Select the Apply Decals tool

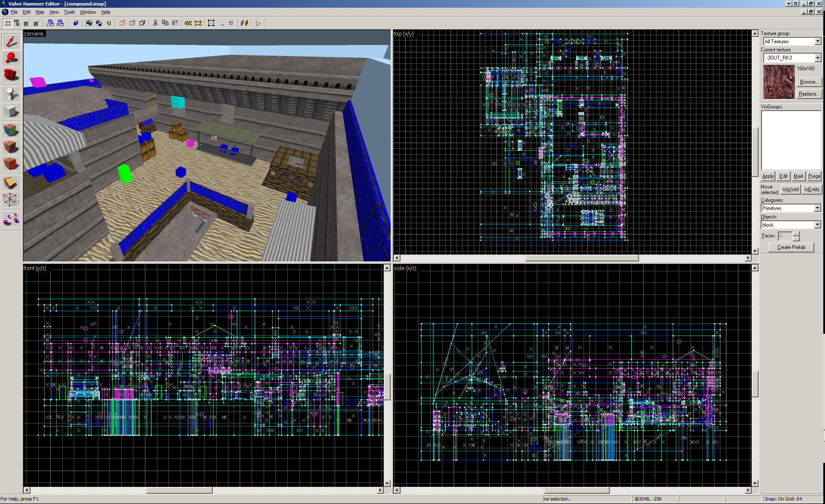coord(11,165)
